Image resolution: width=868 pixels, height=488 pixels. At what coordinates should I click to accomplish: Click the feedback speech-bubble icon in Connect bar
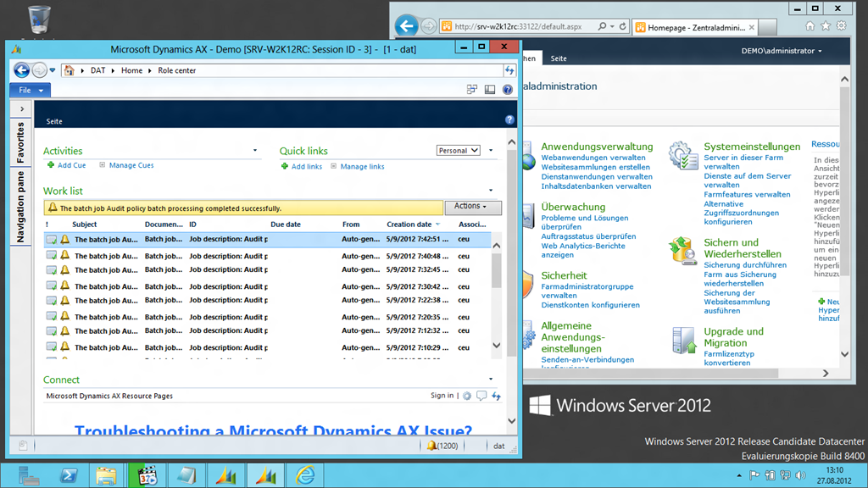(x=481, y=396)
